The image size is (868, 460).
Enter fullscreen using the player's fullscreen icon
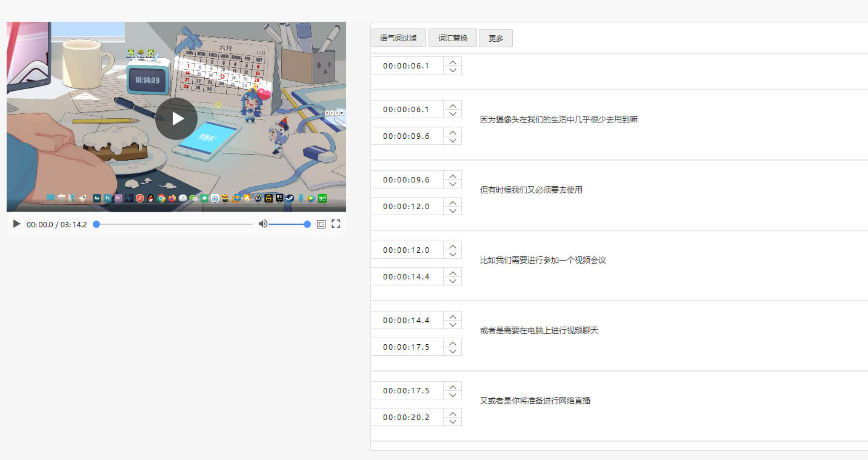coord(336,224)
